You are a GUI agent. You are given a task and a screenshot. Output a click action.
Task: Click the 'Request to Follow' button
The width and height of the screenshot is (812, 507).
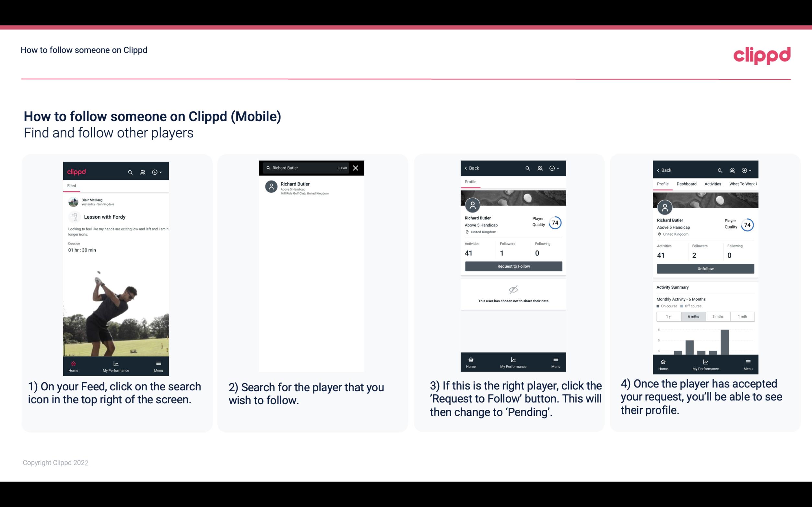(513, 266)
